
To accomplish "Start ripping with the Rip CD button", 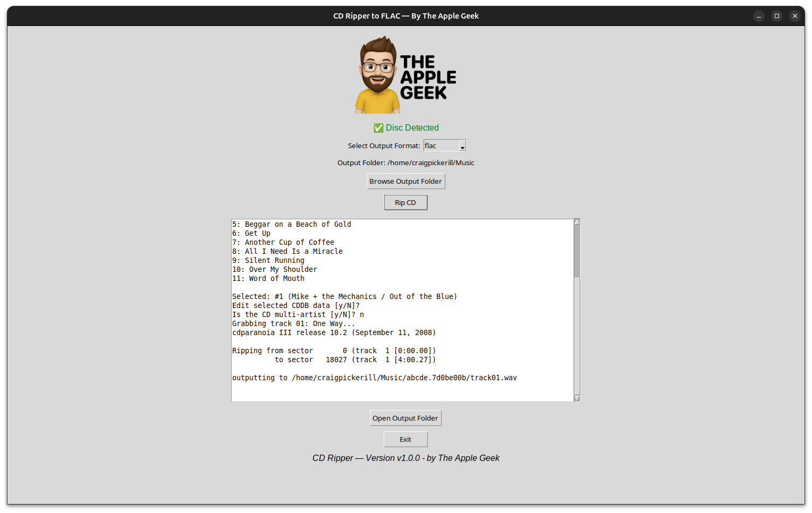I will pyautogui.click(x=405, y=203).
